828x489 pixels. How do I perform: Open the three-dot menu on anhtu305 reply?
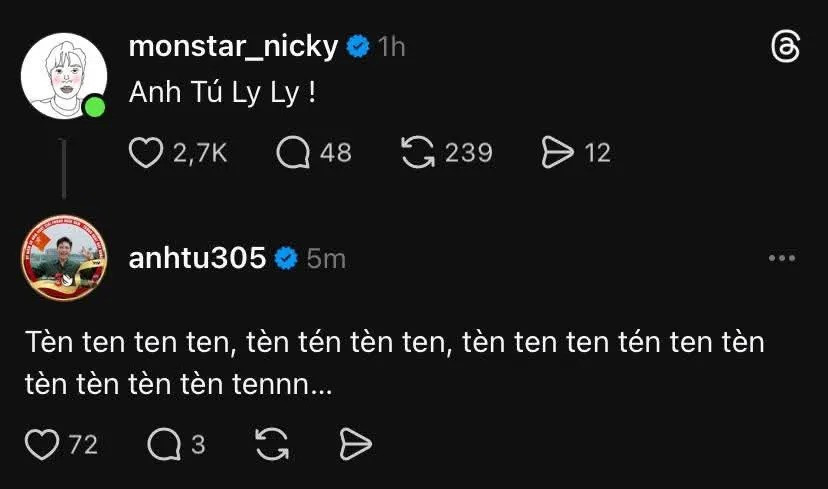point(781,258)
